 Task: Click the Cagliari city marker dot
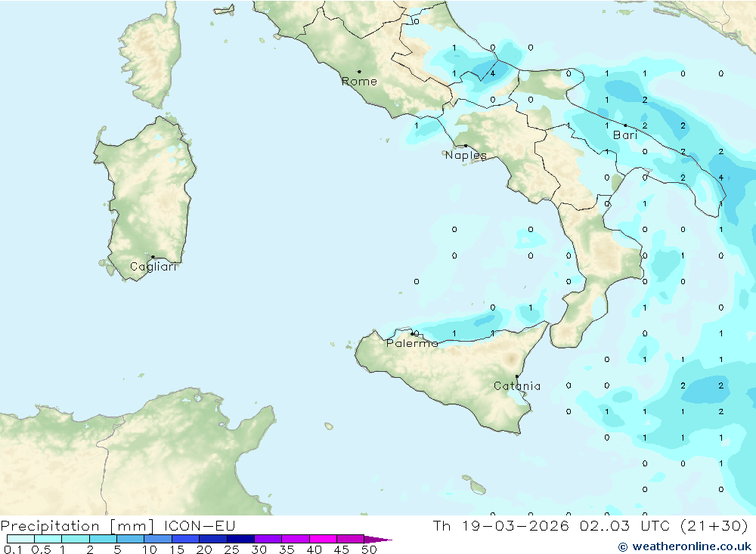point(153,257)
